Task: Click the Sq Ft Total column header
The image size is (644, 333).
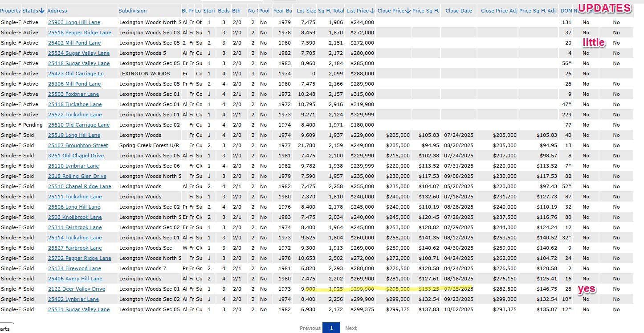Action: point(330,11)
